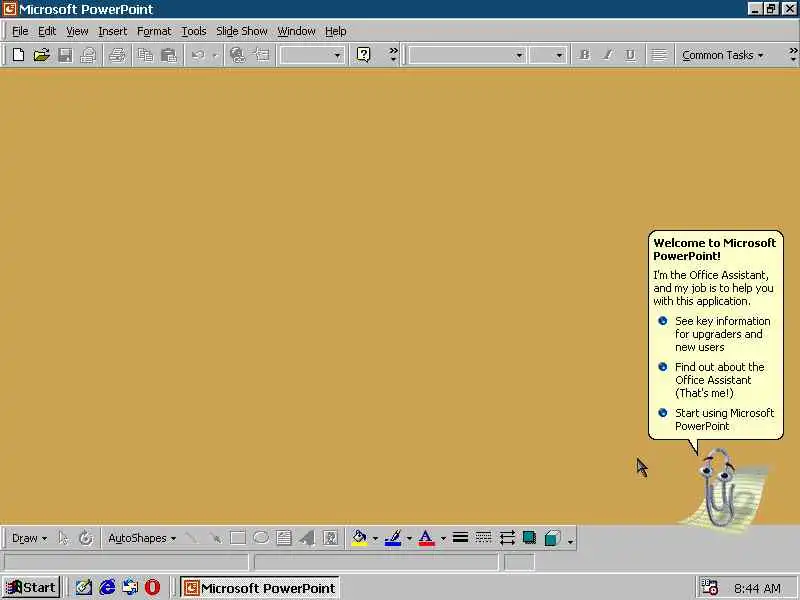800x600 pixels.
Task: Expand Formatting toolbar More Buttons chevron
Action: (793, 55)
